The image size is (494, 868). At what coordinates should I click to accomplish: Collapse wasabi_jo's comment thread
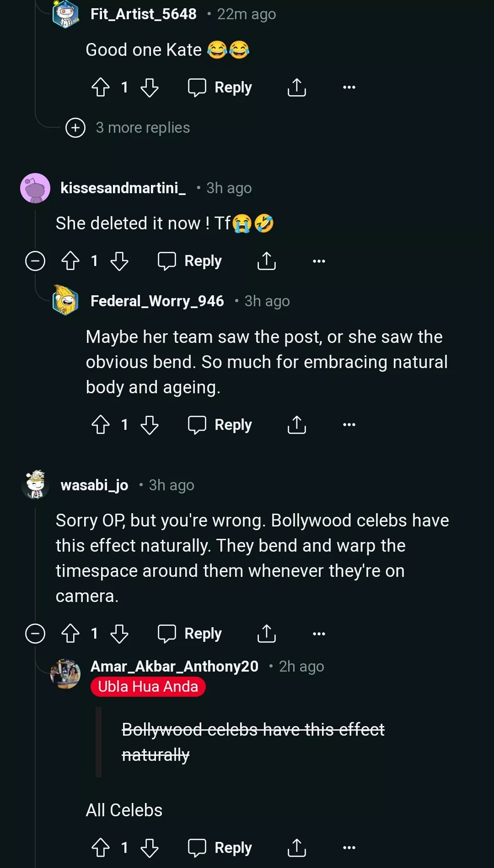pyautogui.click(x=35, y=634)
